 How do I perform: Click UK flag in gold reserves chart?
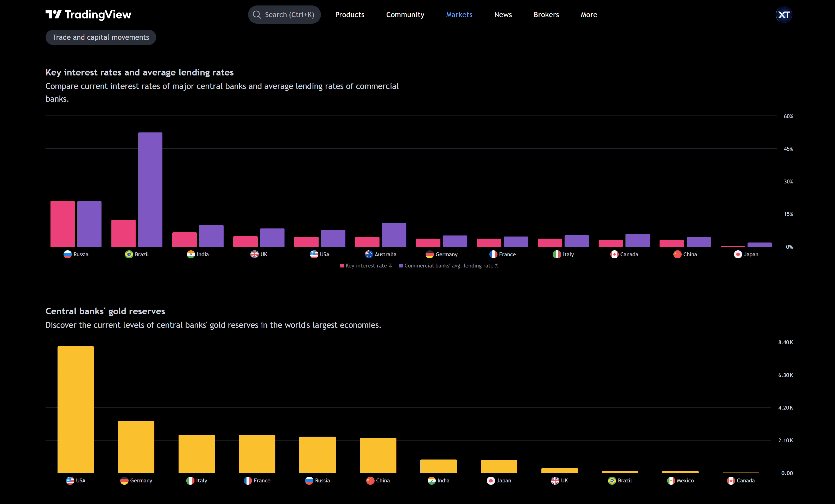tap(555, 481)
